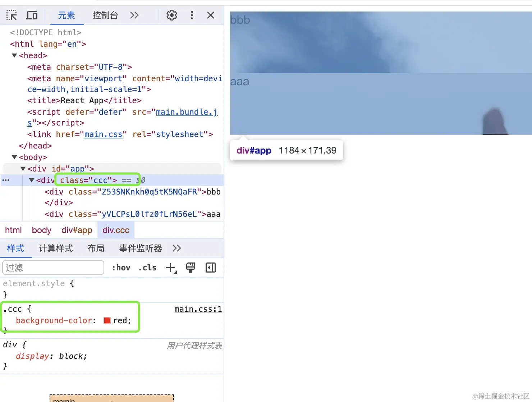Click the bbb text in page preview
532x402 pixels.
pyautogui.click(x=240, y=20)
